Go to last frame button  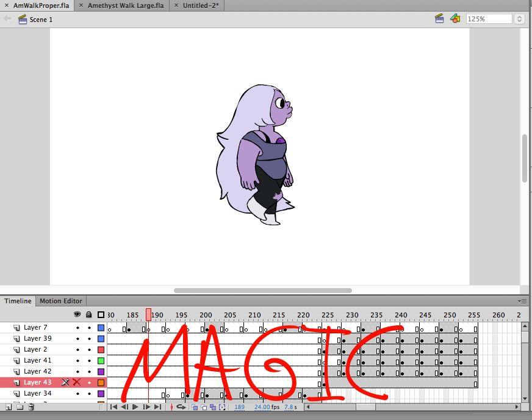[157, 407]
